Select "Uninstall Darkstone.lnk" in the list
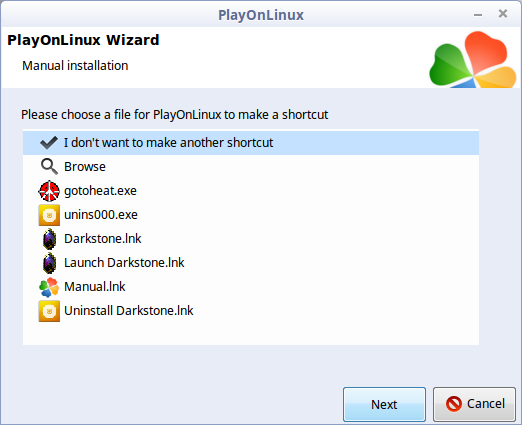This screenshot has height=425, width=522. coord(251,311)
